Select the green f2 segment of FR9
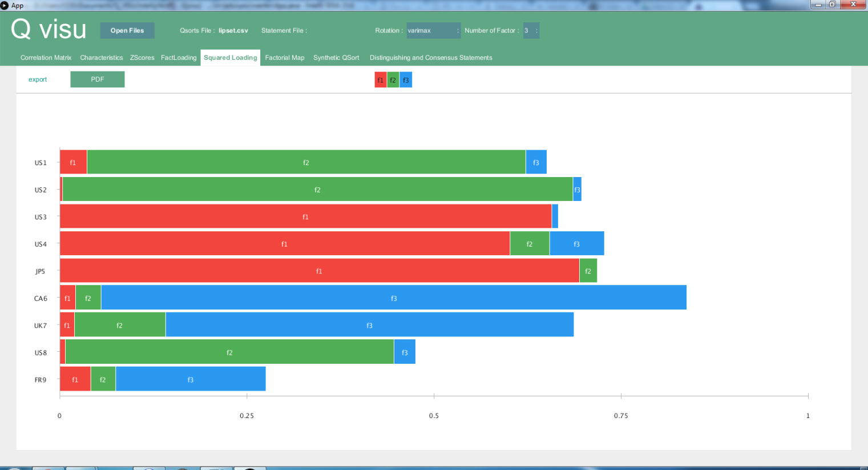 (103, 379)
